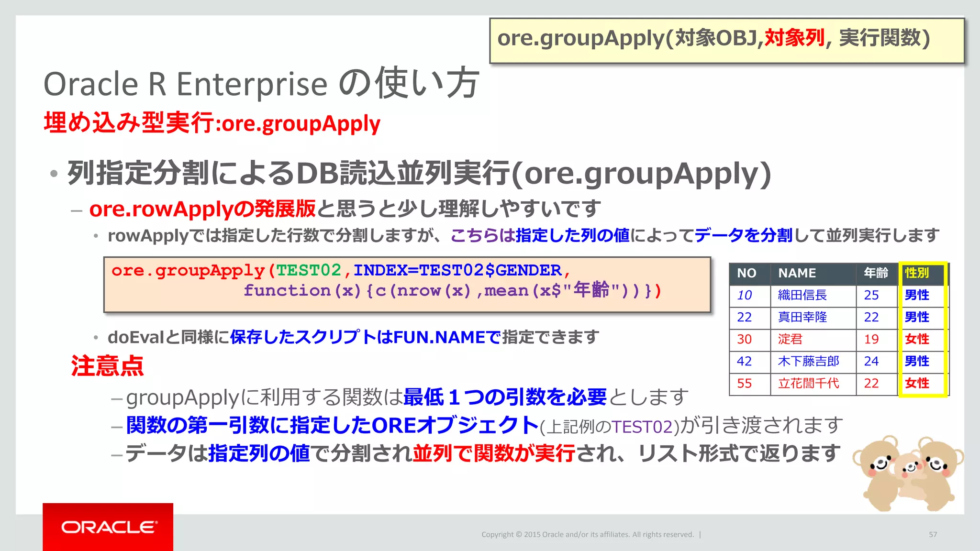Screen dimensions: 980x551
Task: Click 'INDEX=TEST02$GENDER' in code
Action: [457, 270]
